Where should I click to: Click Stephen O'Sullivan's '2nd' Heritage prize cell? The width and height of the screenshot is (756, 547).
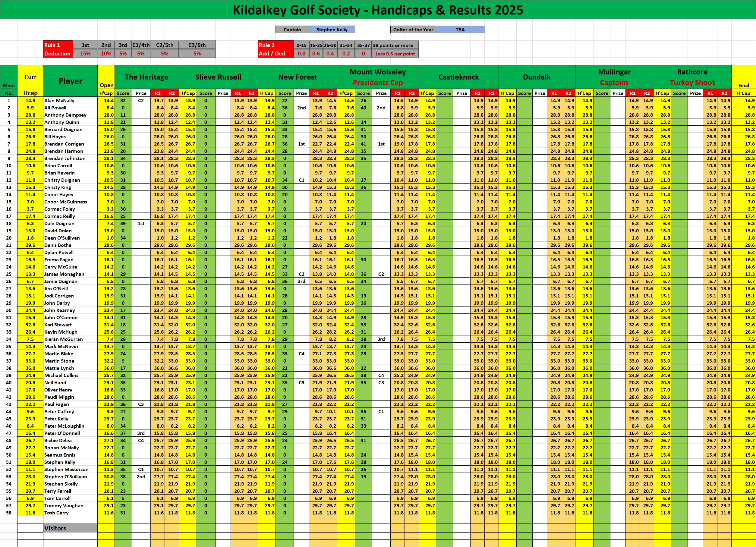[x=141, y=477]
